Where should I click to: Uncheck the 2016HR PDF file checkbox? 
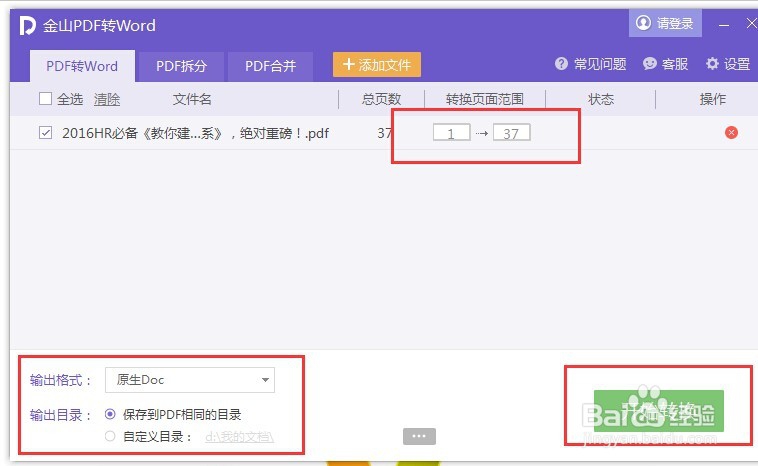coord(45,132)
